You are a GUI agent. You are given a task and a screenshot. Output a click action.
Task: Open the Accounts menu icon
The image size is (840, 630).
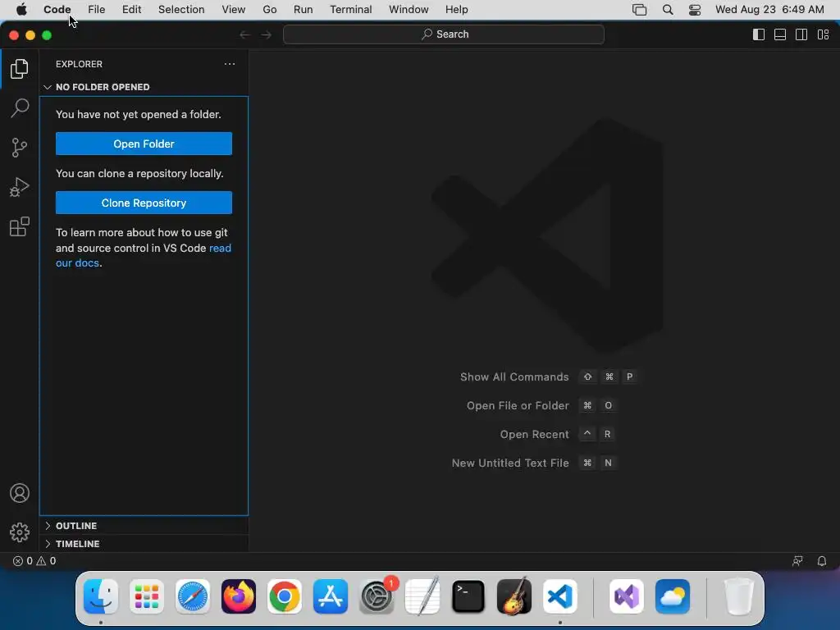20,493
